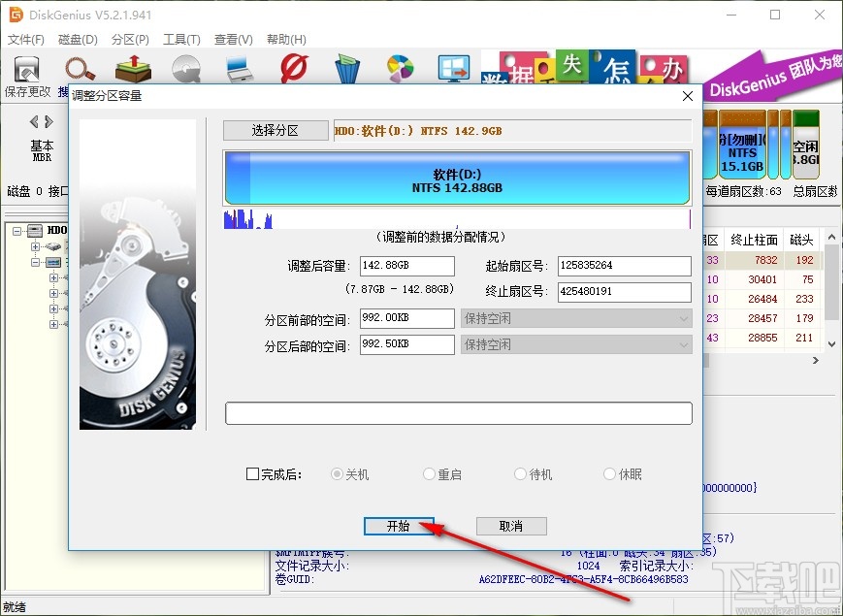The width and height of the screenshot is (843, 616).
Task: Select the 休眠 radio button
Action: (610, 473)
